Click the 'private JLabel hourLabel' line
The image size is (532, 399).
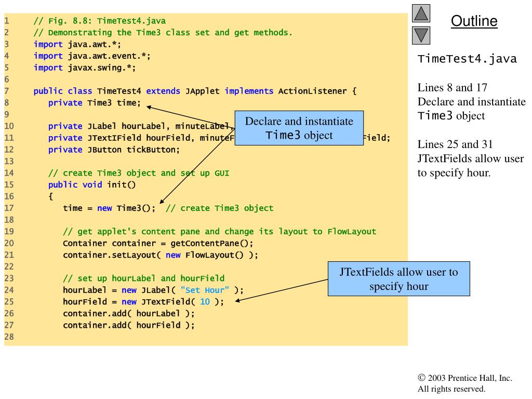pyautogui.click(x=141, y=126)
